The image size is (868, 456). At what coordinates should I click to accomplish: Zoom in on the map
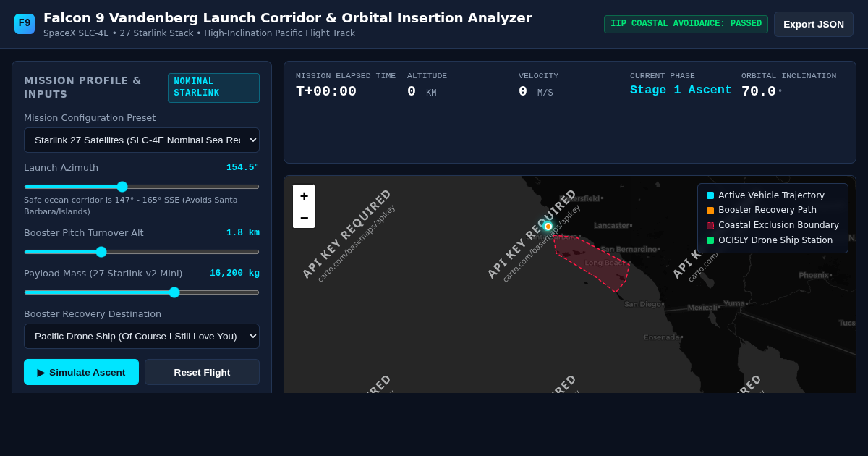point(304,195)
